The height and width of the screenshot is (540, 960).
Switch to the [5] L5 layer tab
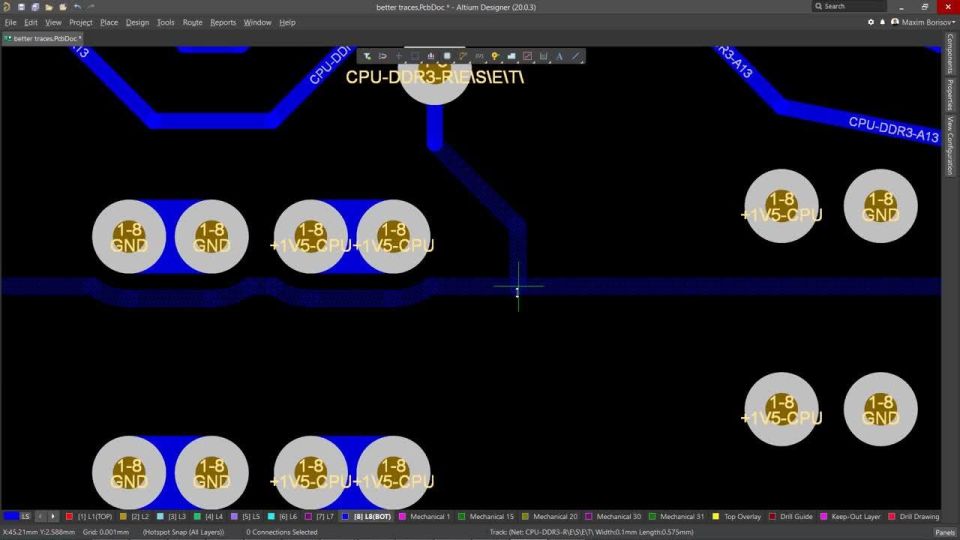[x=246, y=517]
